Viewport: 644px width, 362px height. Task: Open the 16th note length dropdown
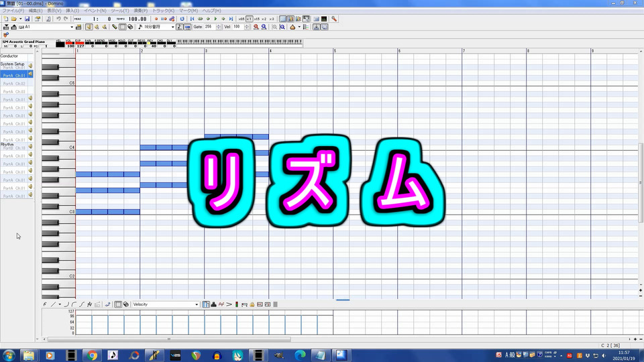[172, 27]
